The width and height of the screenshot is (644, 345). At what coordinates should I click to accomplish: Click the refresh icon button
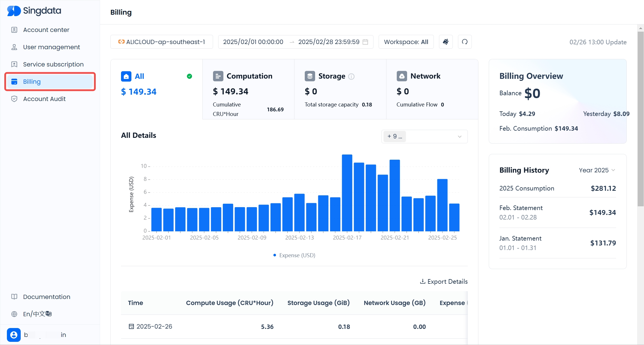[x=465, y=42]
